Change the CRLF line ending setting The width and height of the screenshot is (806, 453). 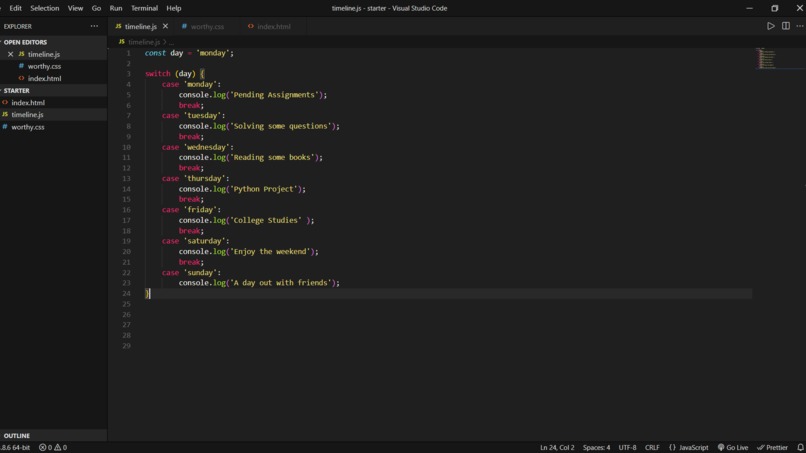point(652,447)
